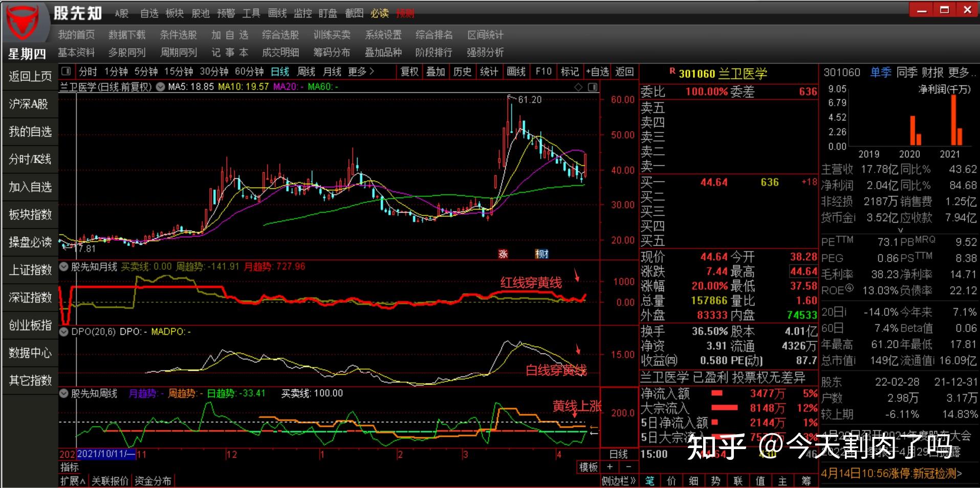Screen dimensions: 980x488
Task: Click the 叠加 overlay icon
Action: click(435, 72)
